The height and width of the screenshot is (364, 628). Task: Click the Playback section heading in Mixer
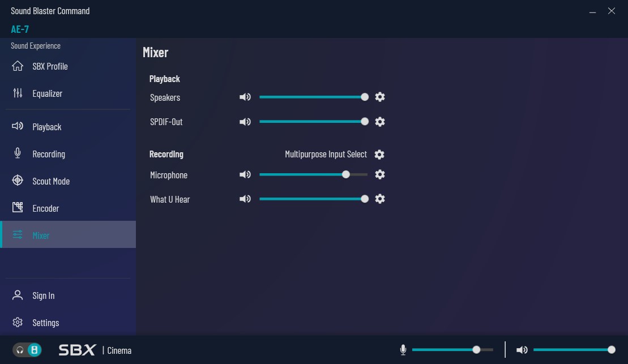click(165, 79)
